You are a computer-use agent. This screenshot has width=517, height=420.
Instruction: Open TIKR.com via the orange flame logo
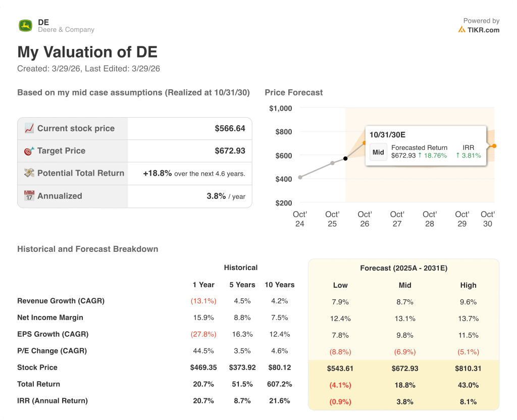pos(462,30)
